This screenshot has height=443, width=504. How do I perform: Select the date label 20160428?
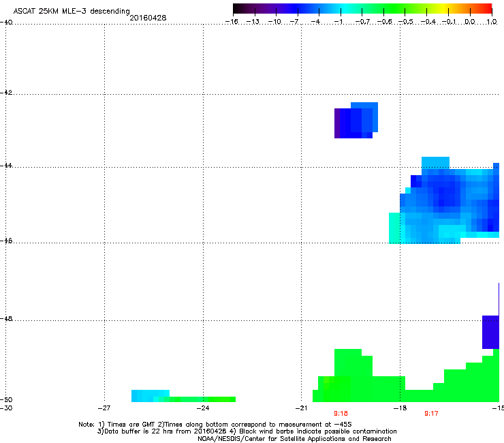pos(148,18)
